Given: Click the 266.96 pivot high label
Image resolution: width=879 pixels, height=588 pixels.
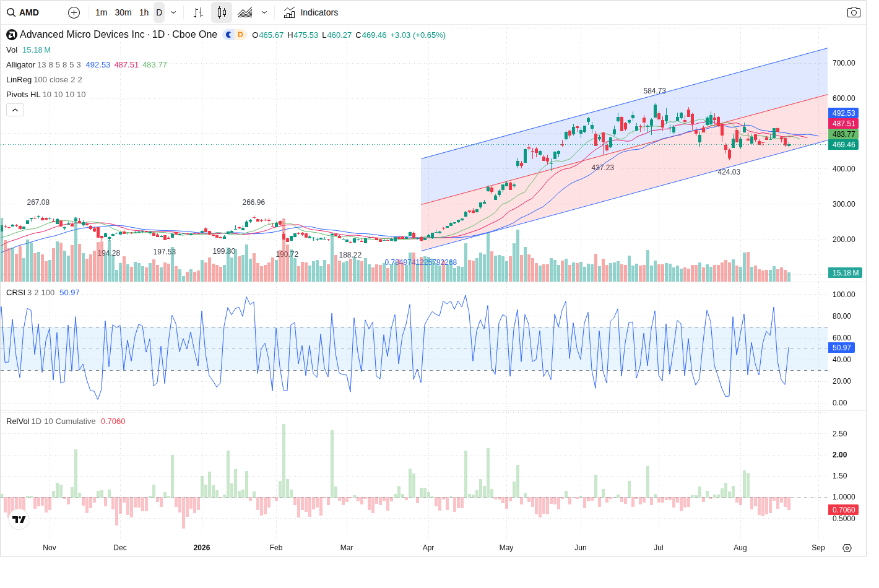Looking at the screenshot, I should coord(254,202).
